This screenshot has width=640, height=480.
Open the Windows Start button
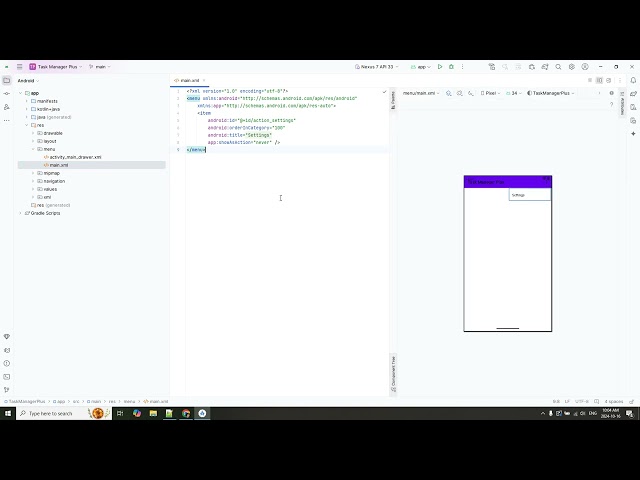click(8, 413)
